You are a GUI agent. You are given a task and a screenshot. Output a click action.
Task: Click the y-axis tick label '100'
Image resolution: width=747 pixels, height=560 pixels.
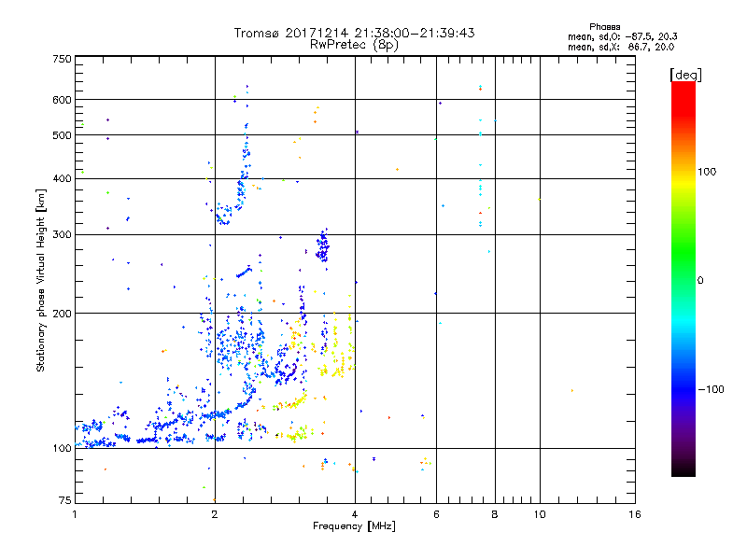pos(62,448)
